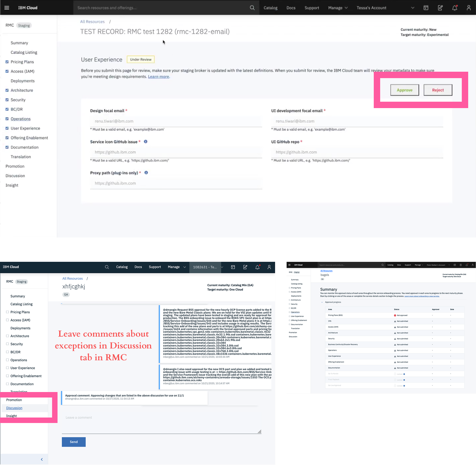Screen dimensions: 476x465
Task: Click the magnifier in 'Search resources and offerings' bar
Action: [252, 8]
